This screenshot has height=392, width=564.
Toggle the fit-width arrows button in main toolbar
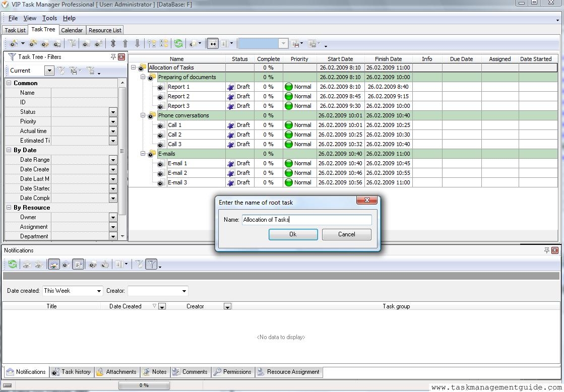point(213,43)
